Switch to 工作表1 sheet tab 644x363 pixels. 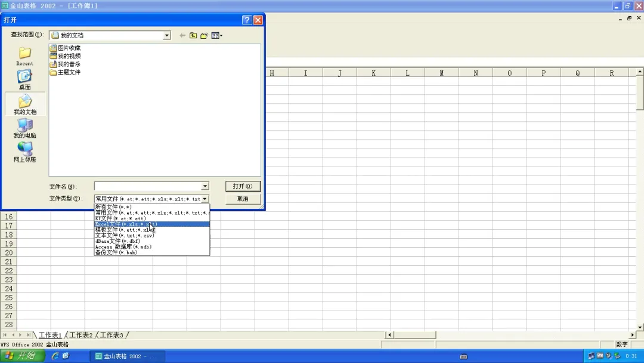[x=50, y=335]
